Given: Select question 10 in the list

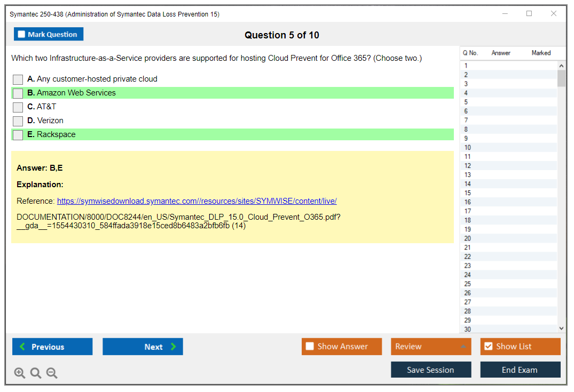Looking at the screenshot, I should (x=468, y=148).
